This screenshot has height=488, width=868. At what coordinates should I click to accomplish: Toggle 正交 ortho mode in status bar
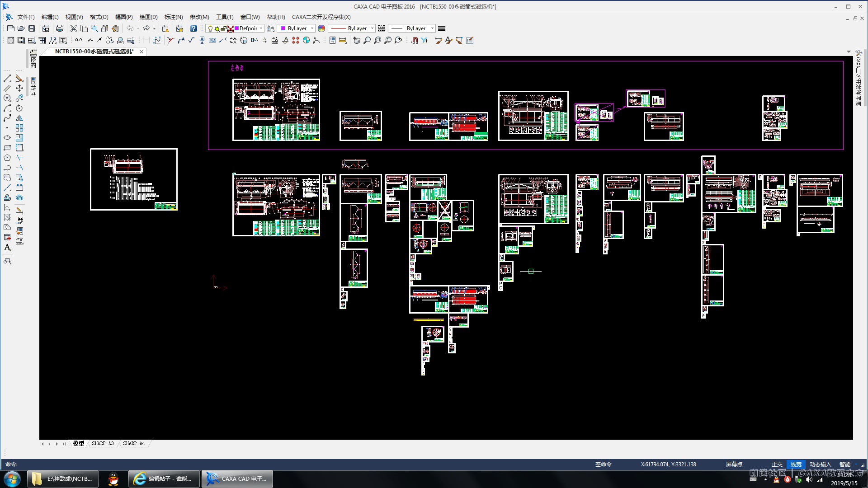coord(777,464)
